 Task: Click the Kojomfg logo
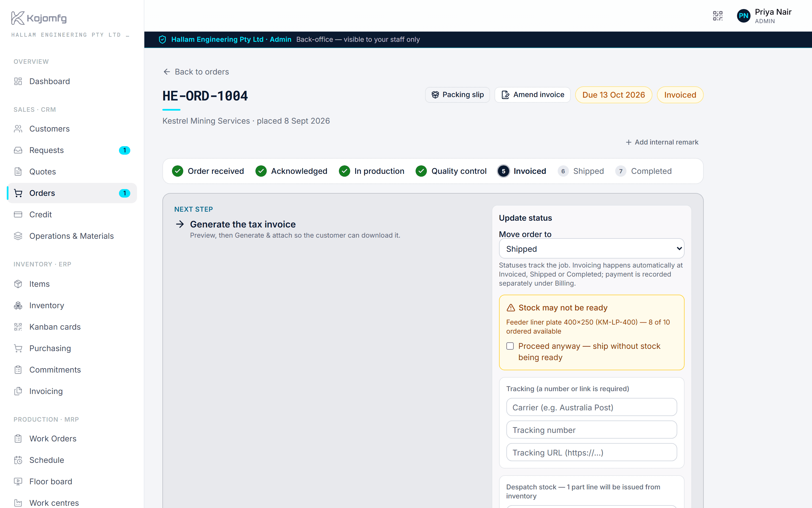click(x=39, y=18)
